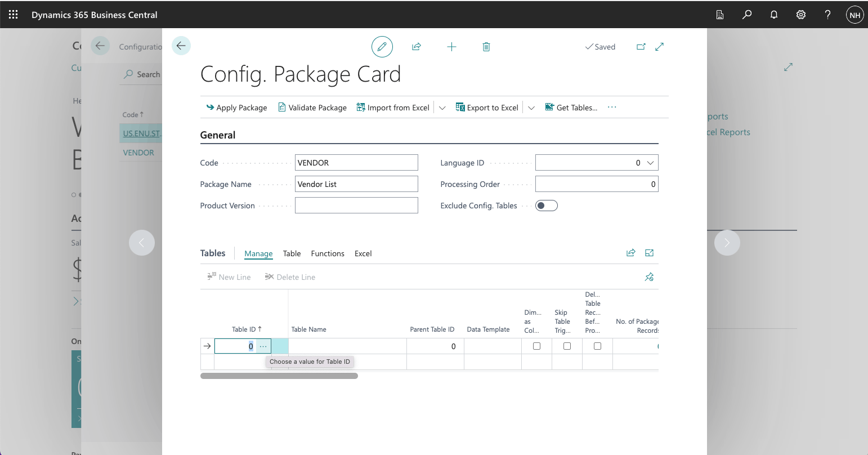The width and height of the screenshot is (868, 455).
Task: Sort by Table ID column header
Action: click(247, 329)
